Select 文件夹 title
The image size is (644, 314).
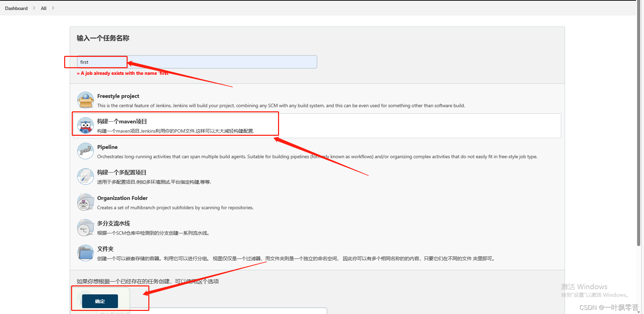[x=105, y=249]
